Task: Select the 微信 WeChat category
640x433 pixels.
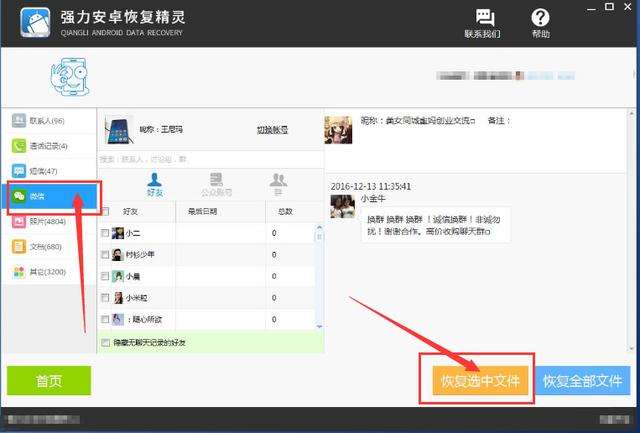Action: (x=51, y=196)
